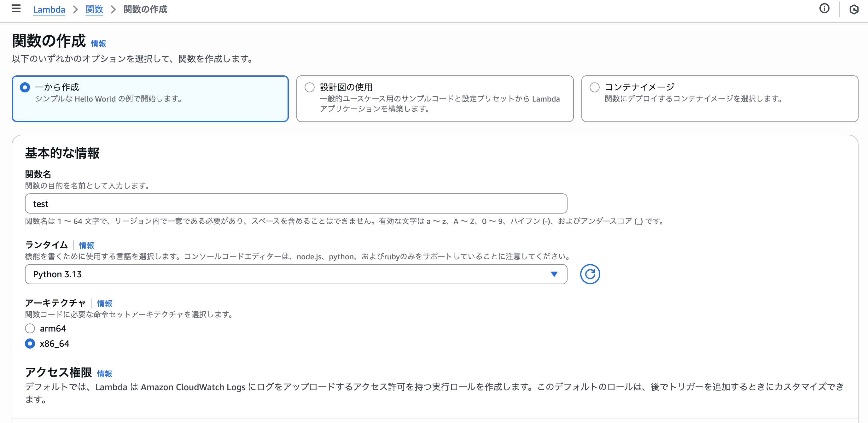Click the 関数 breadcrumb link
The width and height of the screenshot is (868, 423).
click(94, 9)
